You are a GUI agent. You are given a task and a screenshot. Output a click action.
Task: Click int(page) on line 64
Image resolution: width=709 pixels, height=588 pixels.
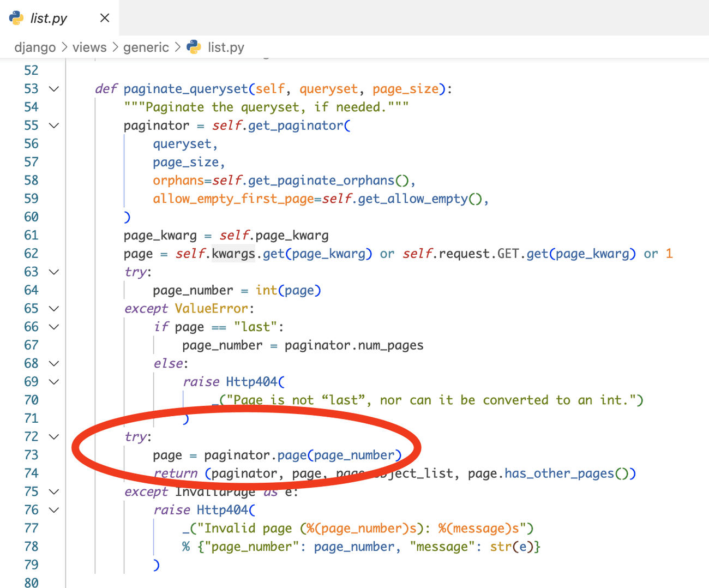point(288,290)
